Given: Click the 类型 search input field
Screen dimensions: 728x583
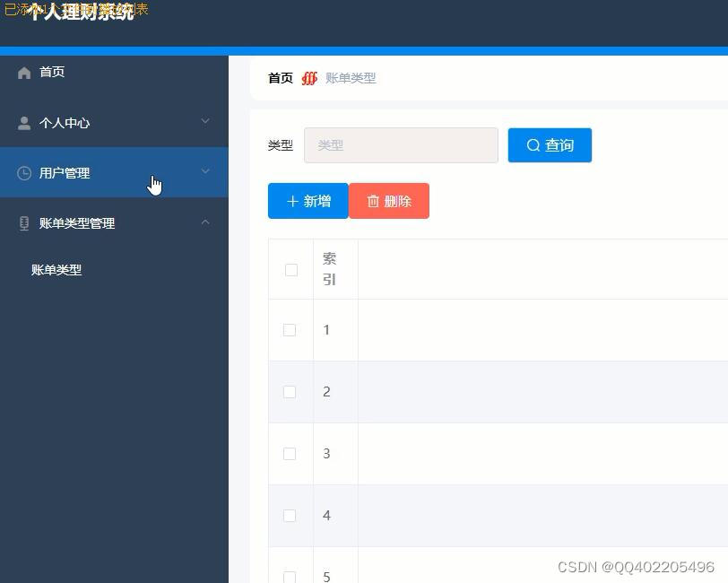Looking at the screenshot, I should [401, 145].
